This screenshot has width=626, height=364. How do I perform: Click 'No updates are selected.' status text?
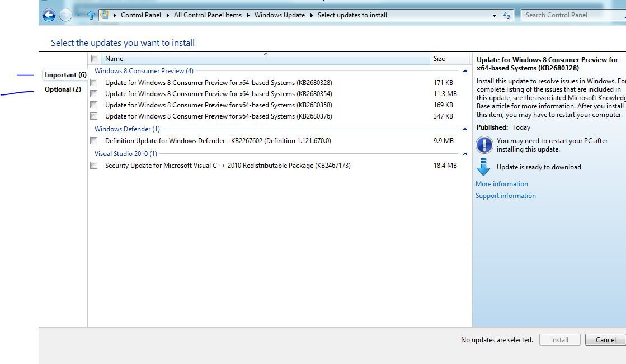(497, 340)
